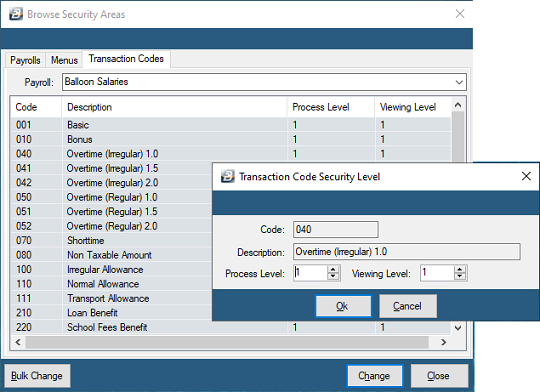The height and width of the screenshot is (392, 540).
Task: Switch to the Payrolls tab
Action: pos(25,60)
